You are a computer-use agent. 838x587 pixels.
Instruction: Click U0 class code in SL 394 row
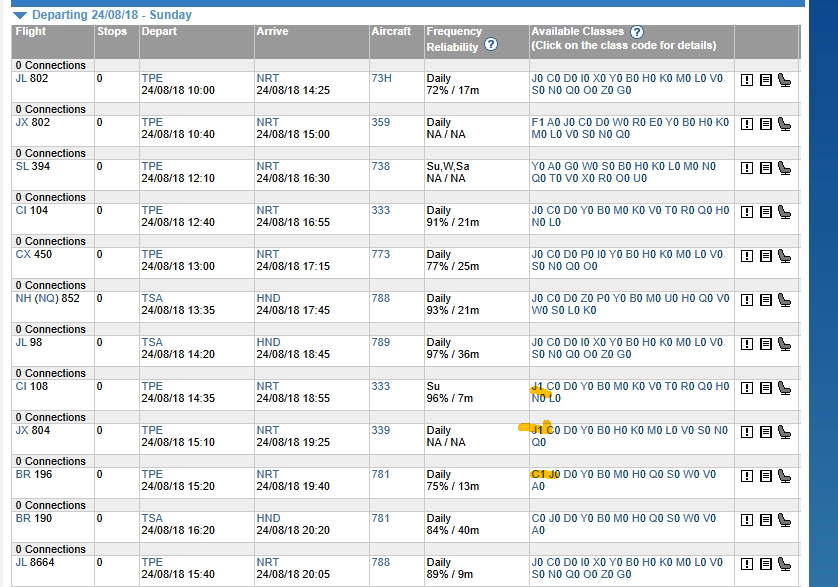point(640,178)
